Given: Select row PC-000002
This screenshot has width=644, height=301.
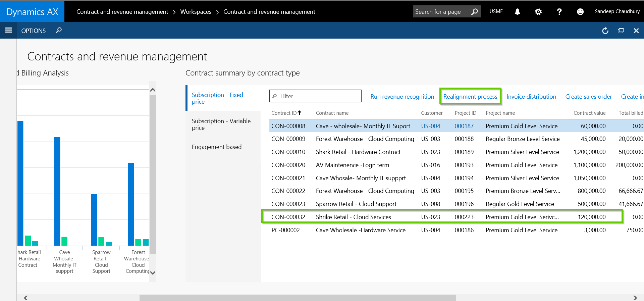Looking at the screenshot, I should click(456, 230).
